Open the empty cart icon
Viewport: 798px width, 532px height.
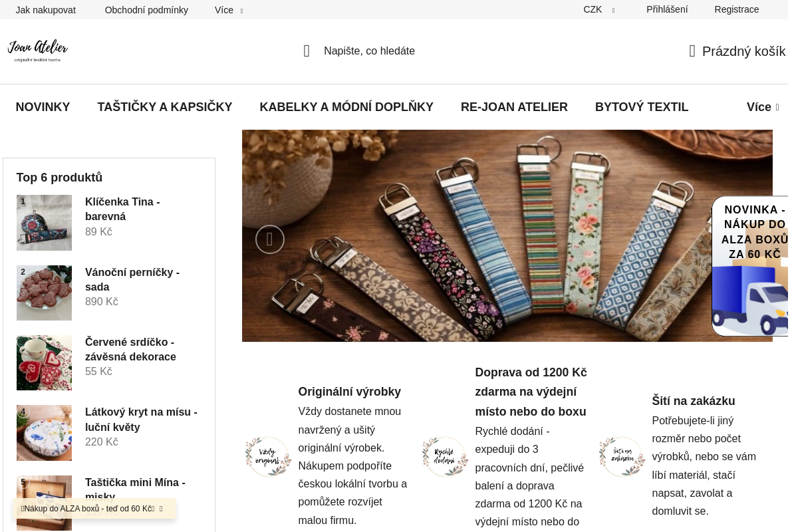(x=692, y=51)
